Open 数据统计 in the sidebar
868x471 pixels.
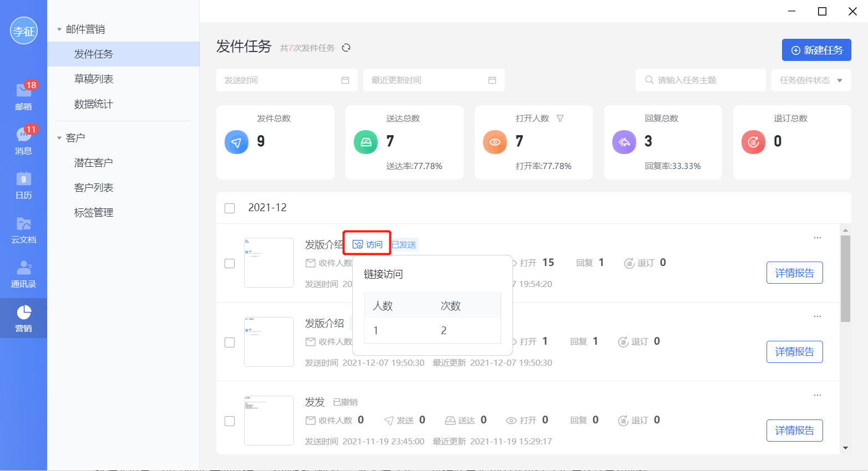click(x=94, y=104)
